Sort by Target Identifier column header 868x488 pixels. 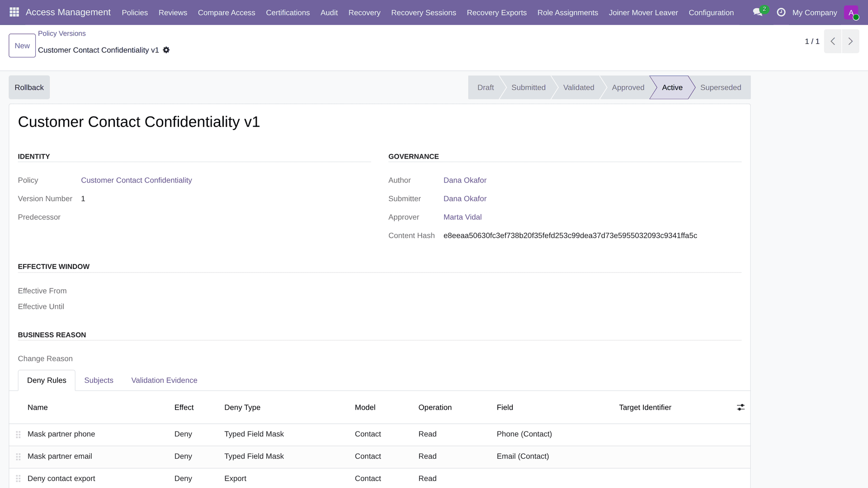(x=645, y=408)
